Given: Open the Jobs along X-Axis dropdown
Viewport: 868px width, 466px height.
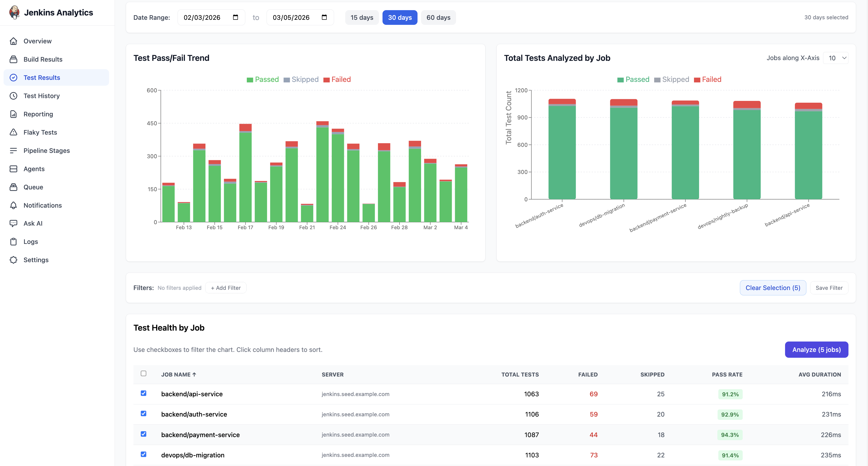Looking at the screenshot, I should pyautogui.click(x=836, y=58).
